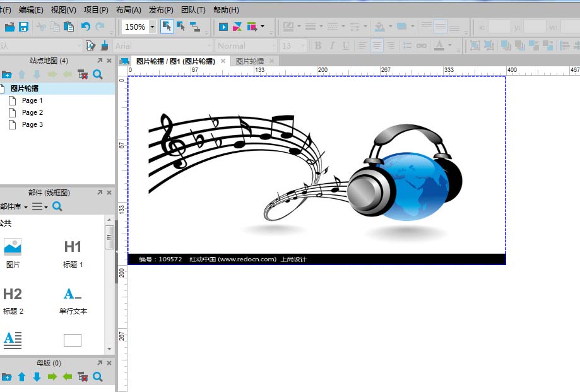Click the Preview play icon
Image resolution: width=580 pixels, height=392 pixels.
coord(223,27)
